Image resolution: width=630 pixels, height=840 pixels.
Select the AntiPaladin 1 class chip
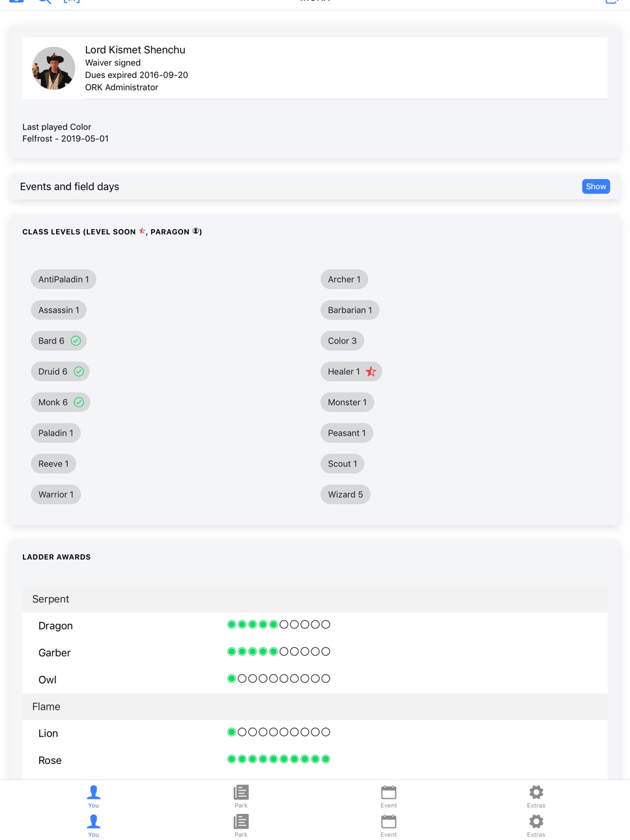[64, 279]
